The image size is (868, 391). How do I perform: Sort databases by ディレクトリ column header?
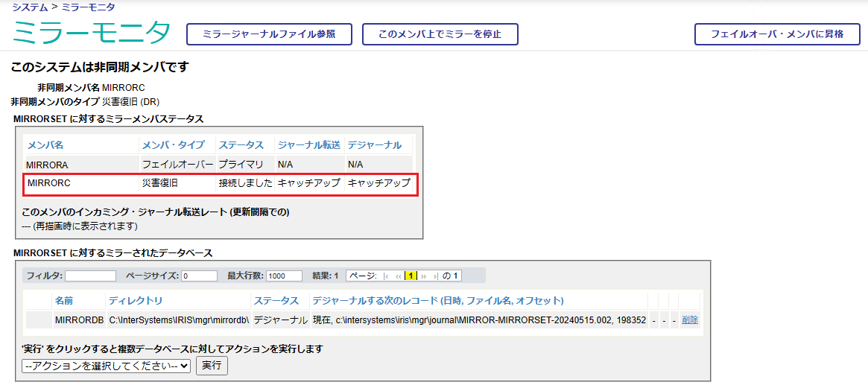[135, 301]
